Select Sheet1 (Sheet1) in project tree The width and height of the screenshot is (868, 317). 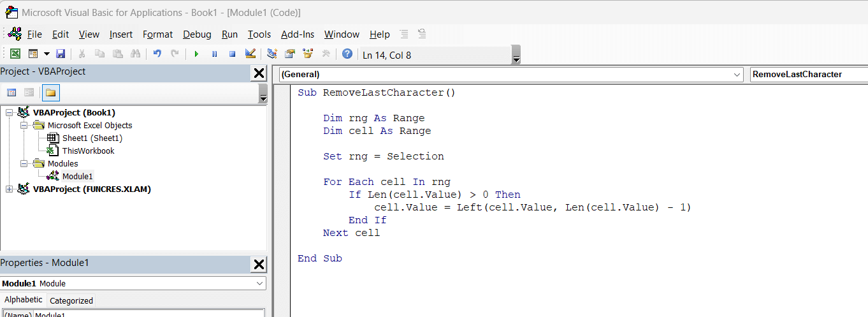pyautogui.click(x=92, y=138)
